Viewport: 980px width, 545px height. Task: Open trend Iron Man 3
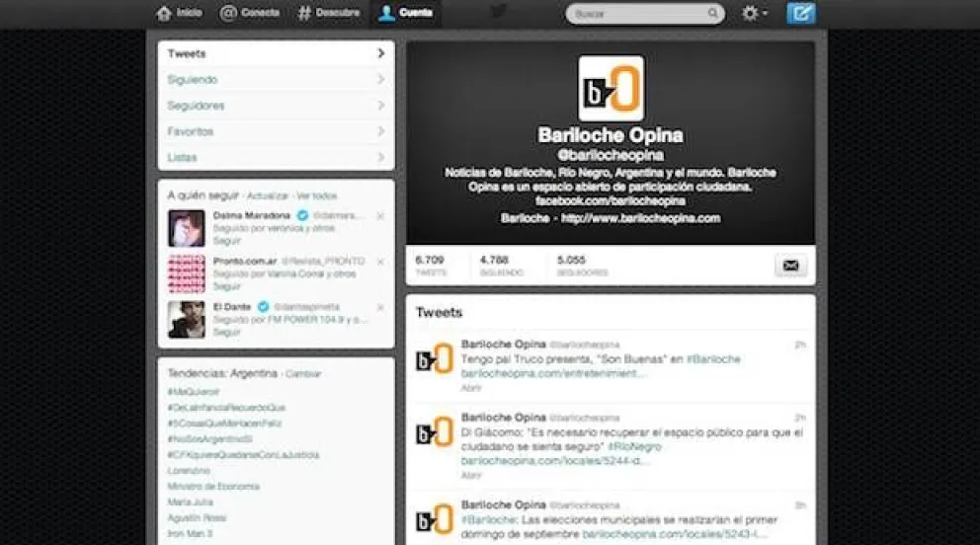190,534
